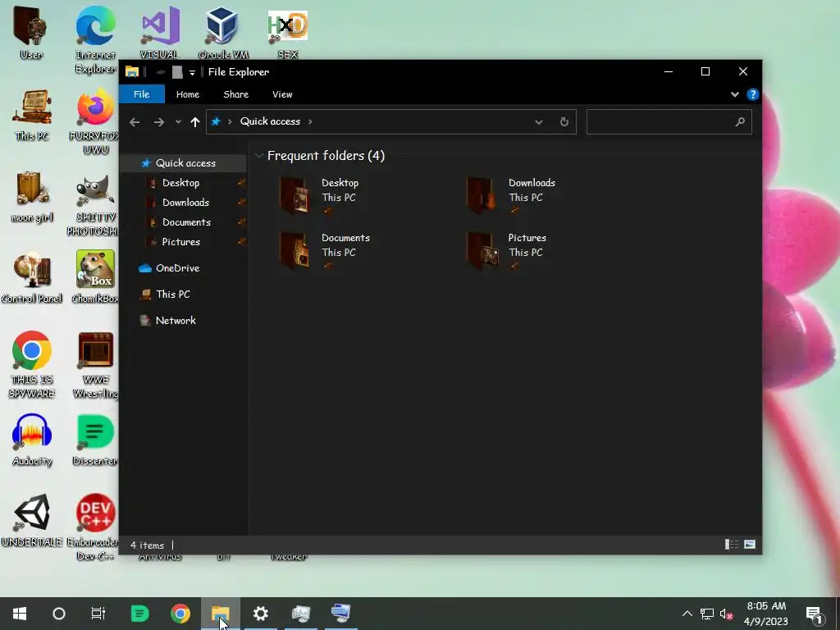Select the Unity UNDERTALE desktop icon

[x=32, y=520]
